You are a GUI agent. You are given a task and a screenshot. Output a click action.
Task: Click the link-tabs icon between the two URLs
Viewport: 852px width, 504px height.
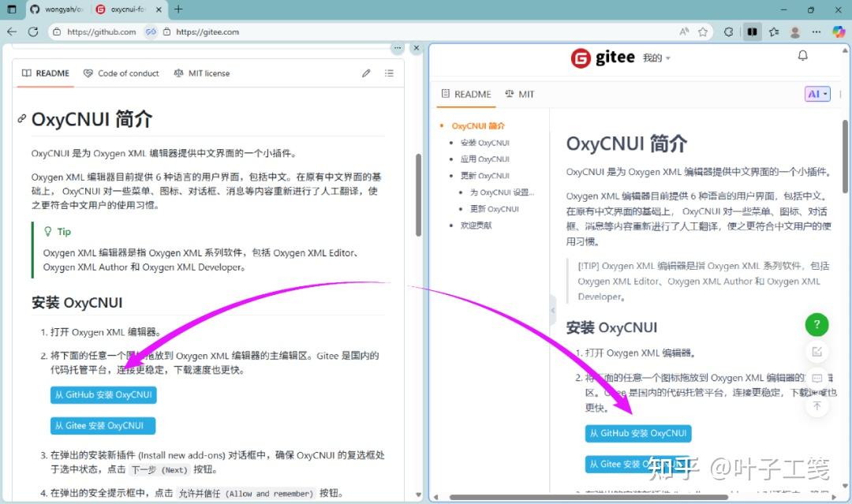[151, 32]
